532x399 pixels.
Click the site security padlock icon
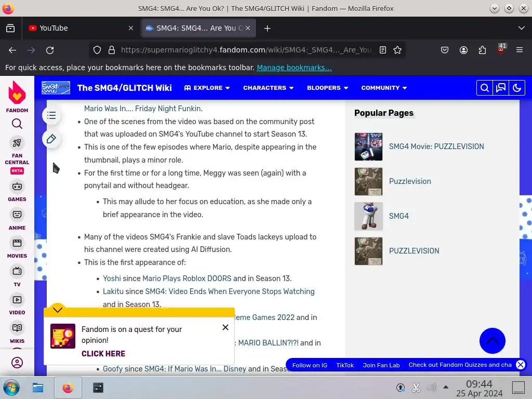tap(112, 50)
